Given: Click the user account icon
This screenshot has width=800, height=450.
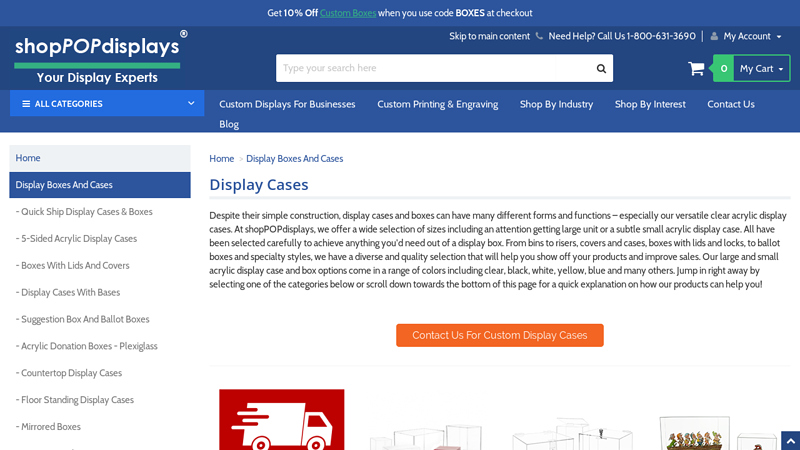Looking at the screenshot, I should (x=714, y=36).
